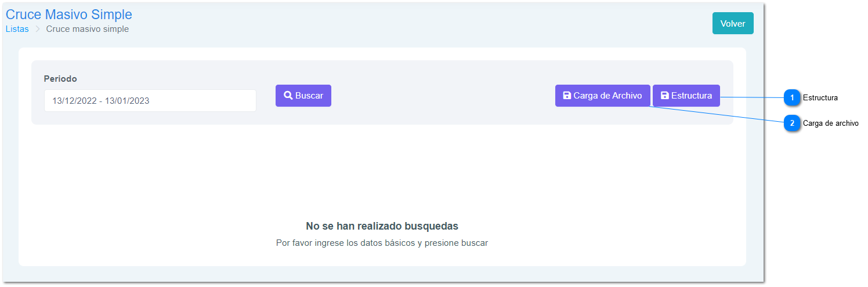Click the Carga de archivo annotation beside badge 2
The image size is (868, 287).
coord(830,123)
